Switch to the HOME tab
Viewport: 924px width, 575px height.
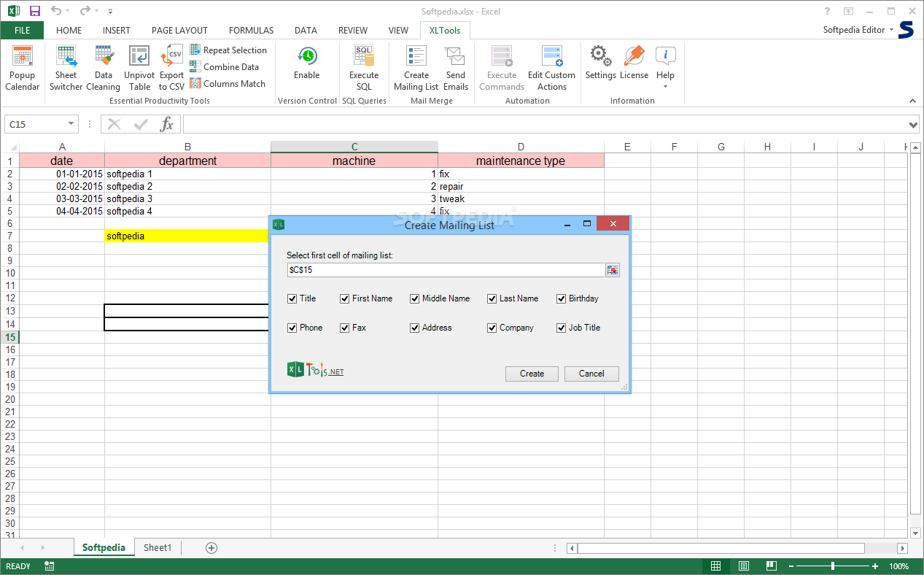[69, 30]
